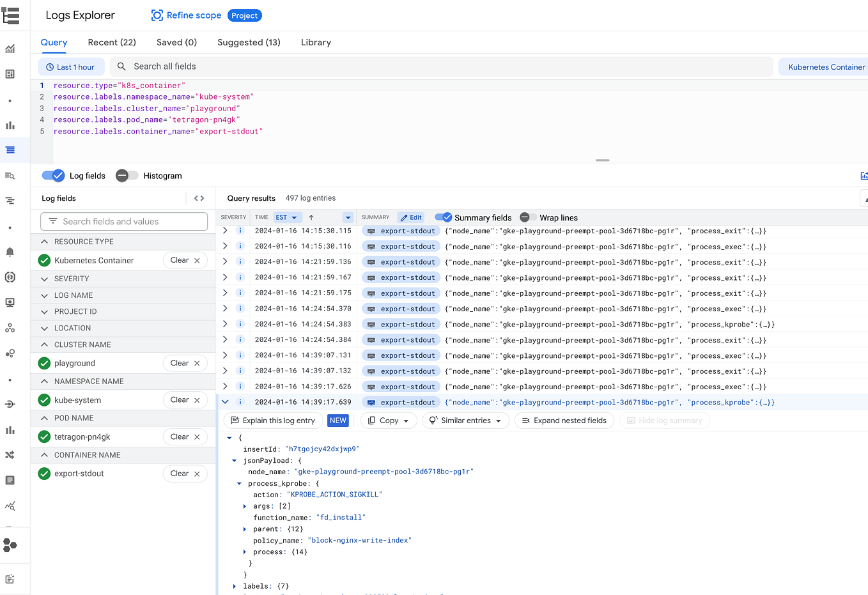Click the search magnifier in Search all fields bar
Image resolution: width=868 pixels, height=595 pixels.
[121, 66]
